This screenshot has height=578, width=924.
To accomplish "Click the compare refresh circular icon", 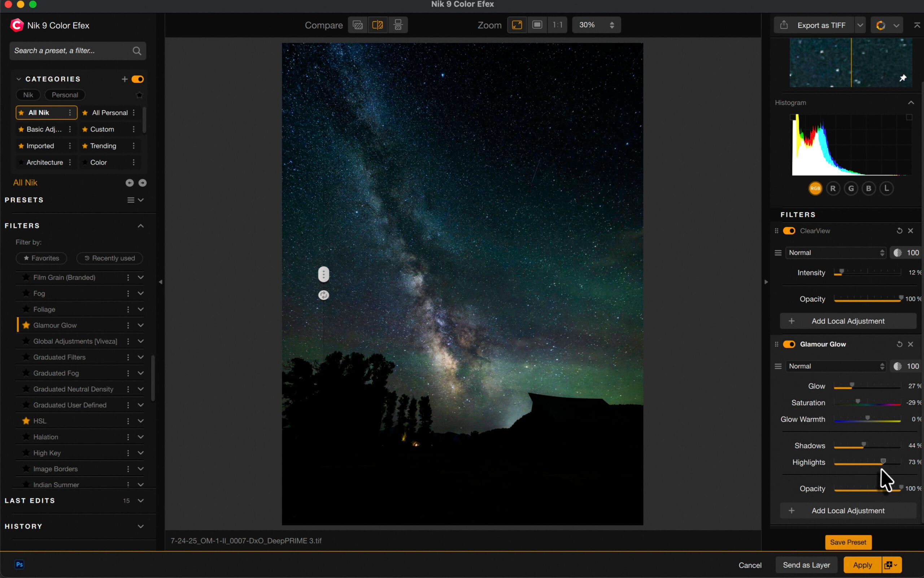I will pyautogui.click(x=323, y=295).
